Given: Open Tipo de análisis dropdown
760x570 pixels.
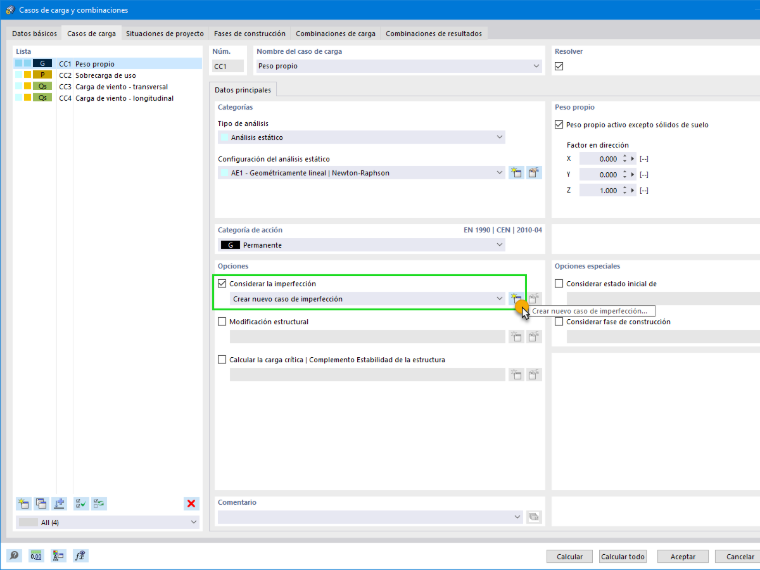Looking at the screenshot, I should pos(499,137).
